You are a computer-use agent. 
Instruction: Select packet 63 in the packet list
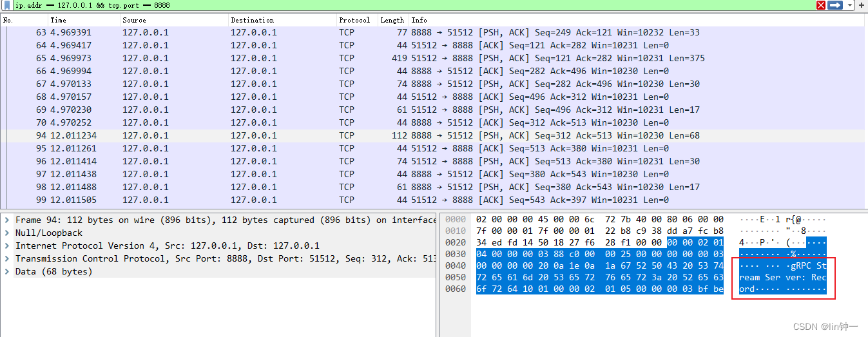(x=258, y=32)
